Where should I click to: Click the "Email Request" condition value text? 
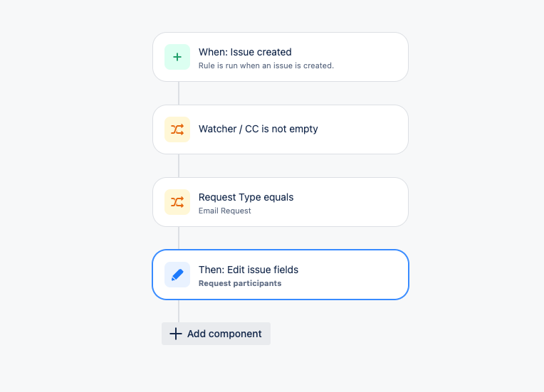point(224,211)
